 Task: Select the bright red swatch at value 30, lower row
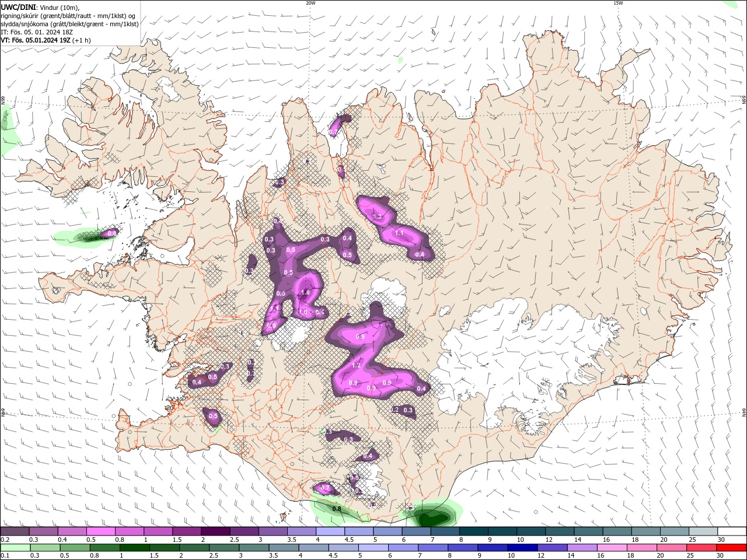(732, 548)
